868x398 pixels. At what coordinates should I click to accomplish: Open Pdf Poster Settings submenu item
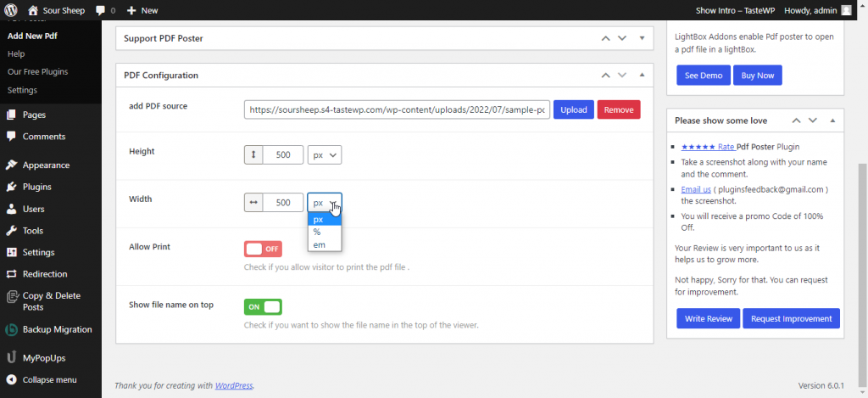coord(22,90)
